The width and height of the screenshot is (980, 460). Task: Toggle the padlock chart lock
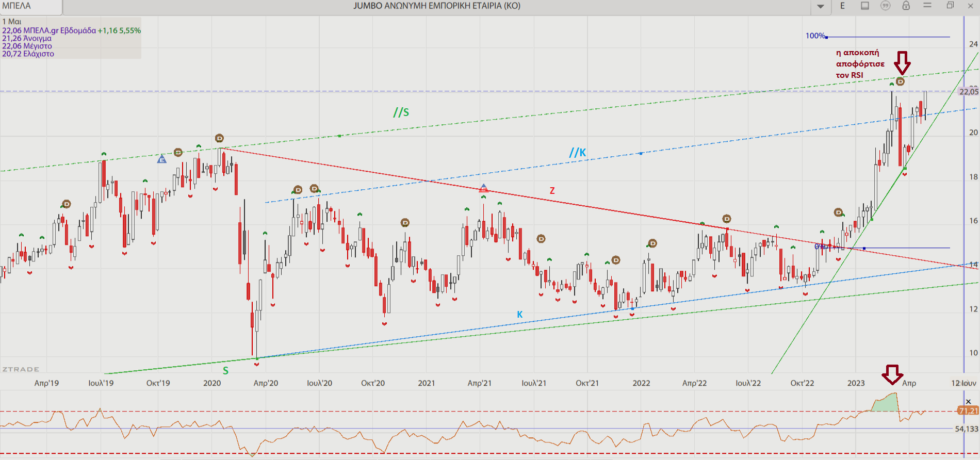906,6
